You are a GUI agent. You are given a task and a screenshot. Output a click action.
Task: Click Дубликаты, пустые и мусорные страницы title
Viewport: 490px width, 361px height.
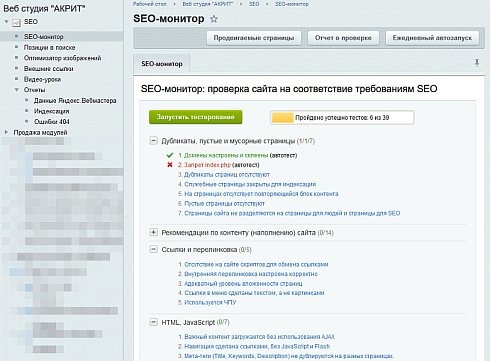tap(228, 141)
